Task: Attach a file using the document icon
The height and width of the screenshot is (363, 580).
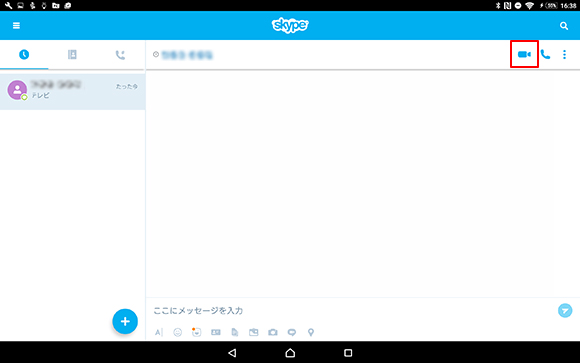Action: [235, 332]
